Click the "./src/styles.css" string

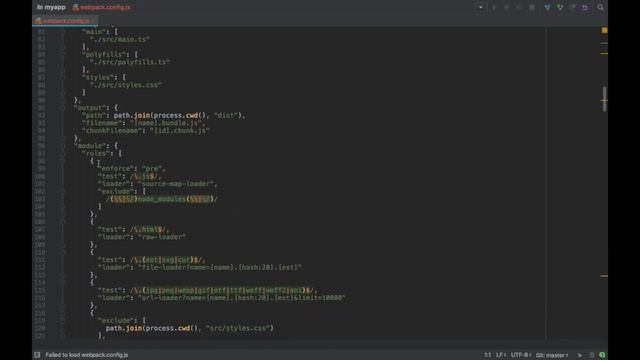[126, 85]
